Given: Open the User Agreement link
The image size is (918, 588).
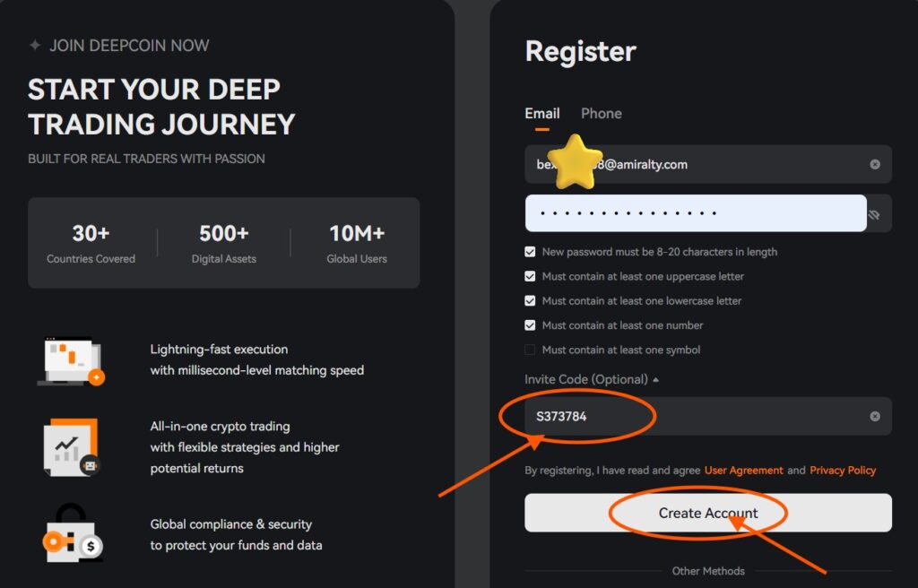Looking at the screenshot, I should tap(744, 470).
